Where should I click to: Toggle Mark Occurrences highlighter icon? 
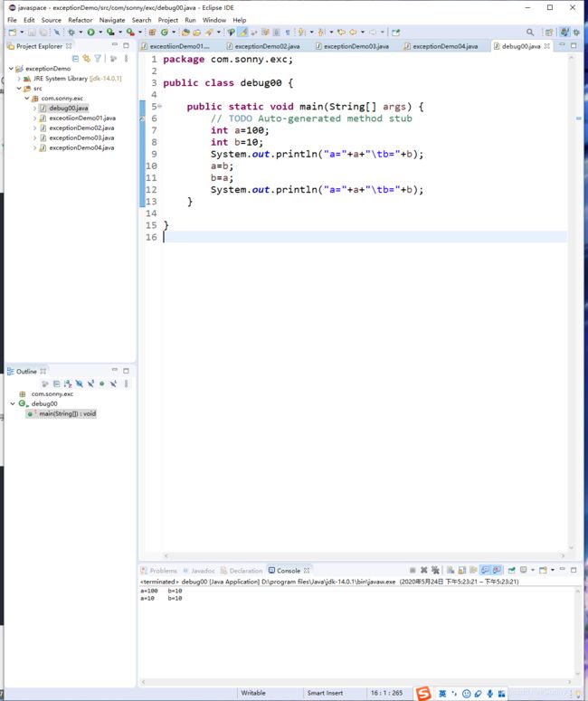click(242, 33)
